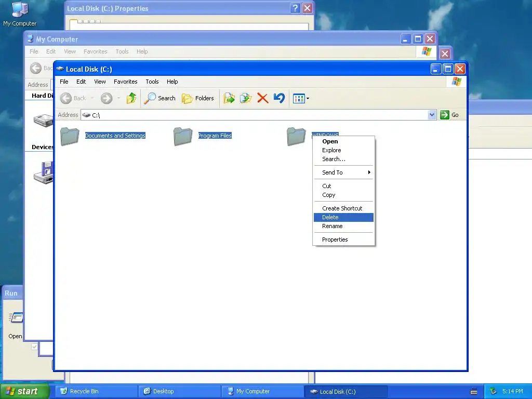Choose Create Shortcut in context menu

[343, 208]
